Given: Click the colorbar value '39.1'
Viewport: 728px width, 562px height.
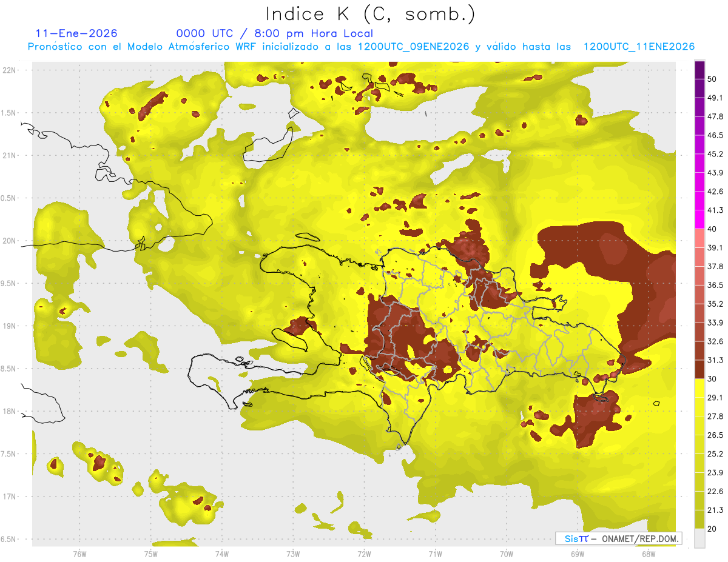Looking at the screenshot, I should [x=715, y=248].
